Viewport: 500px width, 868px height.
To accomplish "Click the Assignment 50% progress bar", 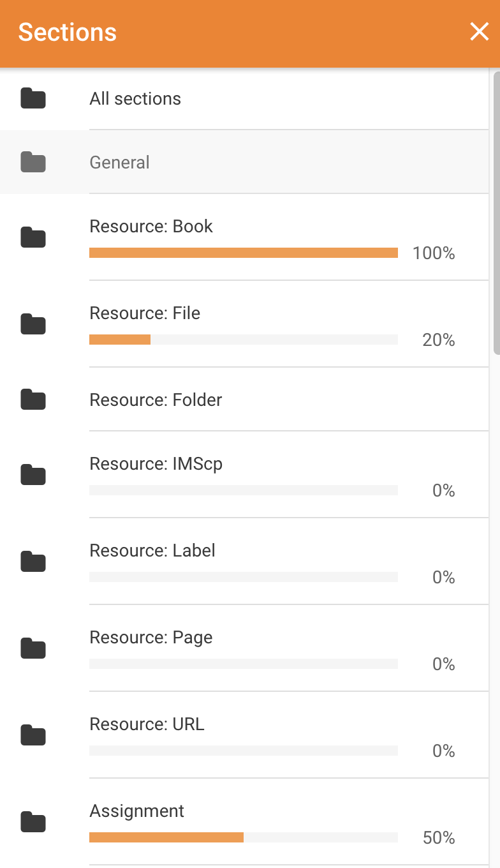I will pyautogui.click(x=244, y=837).
